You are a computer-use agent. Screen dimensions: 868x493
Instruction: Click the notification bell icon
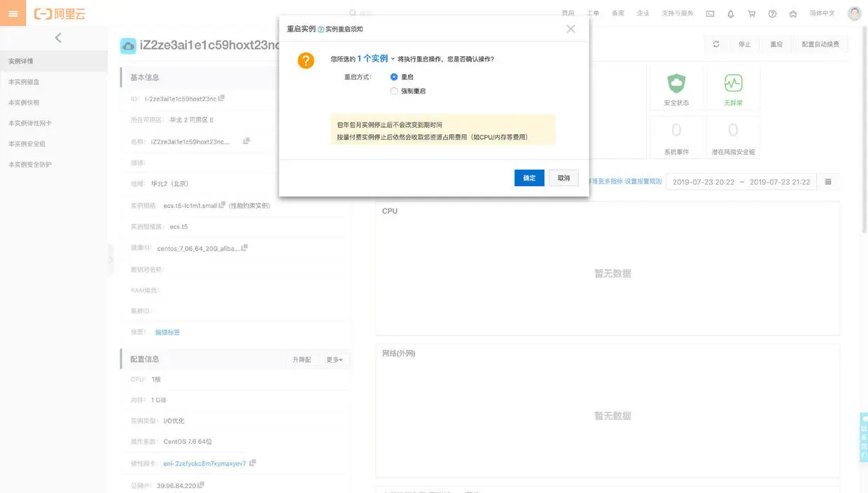[731, 14]
